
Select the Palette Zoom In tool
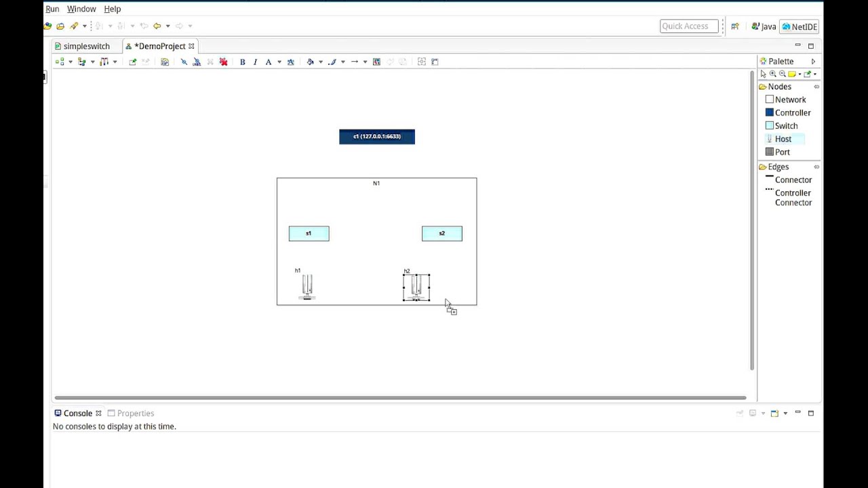tap(772, 74)
